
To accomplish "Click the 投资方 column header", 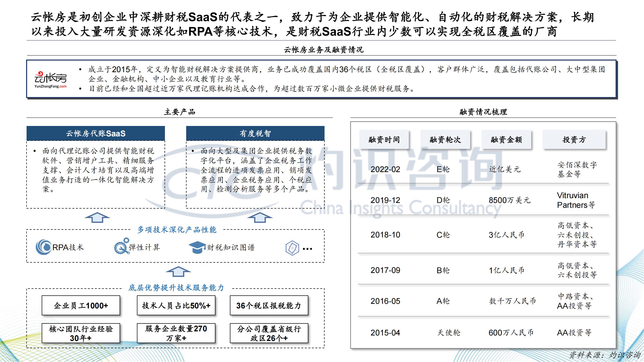I will tap(574, 139).
